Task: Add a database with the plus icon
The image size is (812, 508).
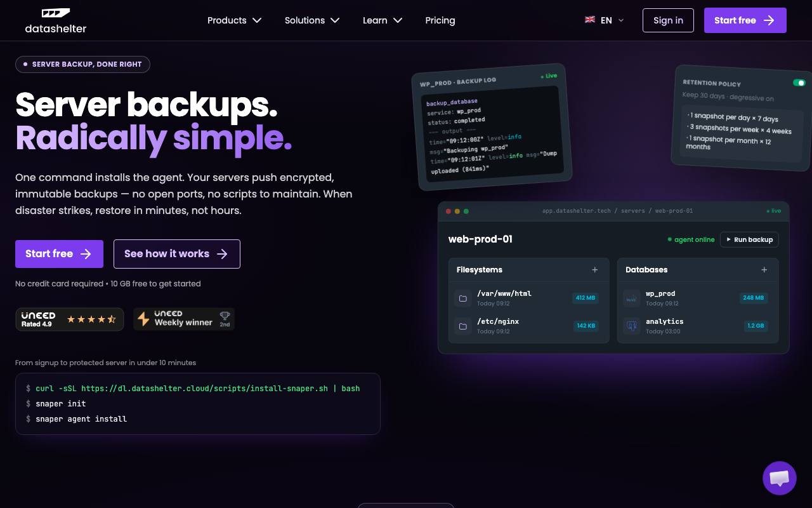Action: [764, 270]
